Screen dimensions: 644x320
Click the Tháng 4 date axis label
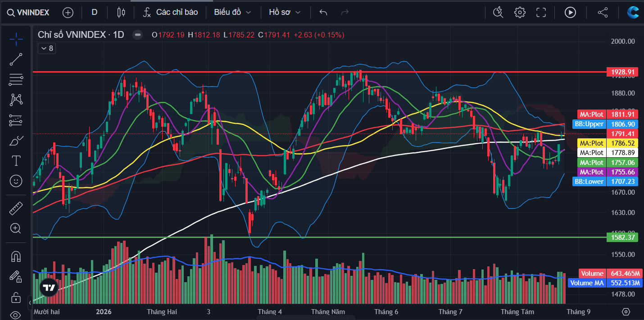coord(270,312)
